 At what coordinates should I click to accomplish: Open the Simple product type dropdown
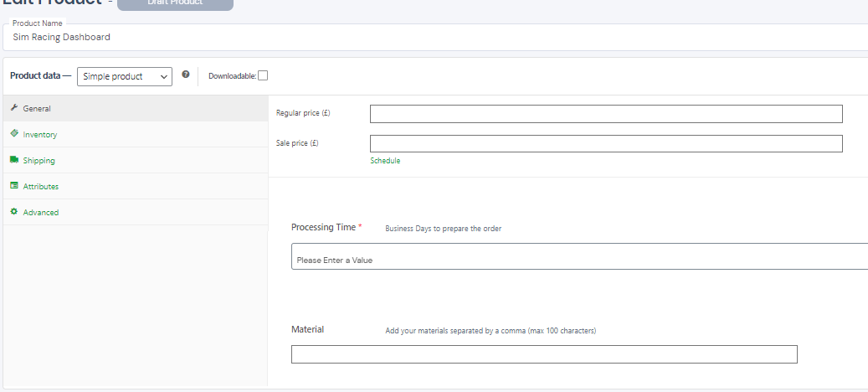tap(125, 76)
